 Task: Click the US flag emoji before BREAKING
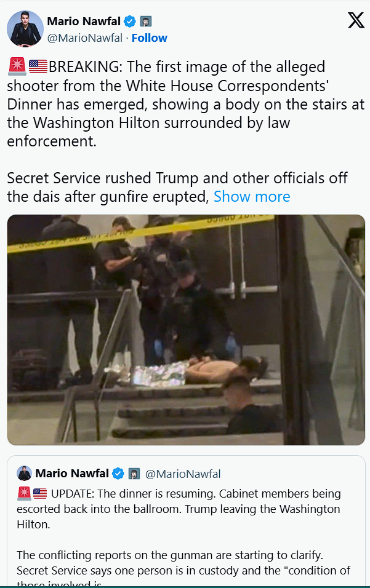[38, 66]
